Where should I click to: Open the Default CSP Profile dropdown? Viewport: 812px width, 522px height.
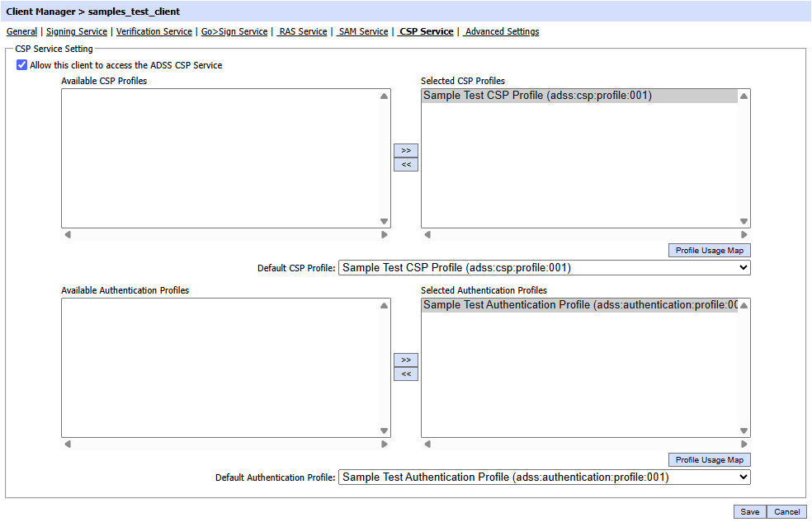point(544,268)
